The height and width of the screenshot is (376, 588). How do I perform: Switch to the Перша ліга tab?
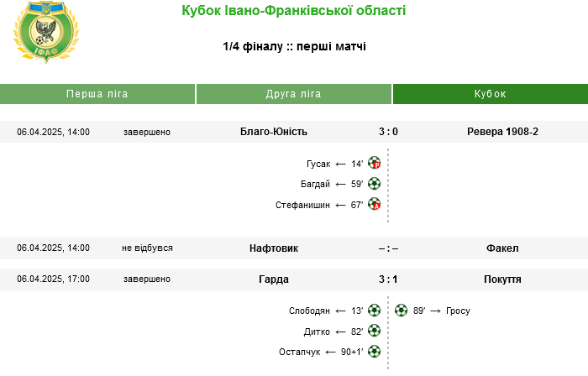tap(97, 94)
